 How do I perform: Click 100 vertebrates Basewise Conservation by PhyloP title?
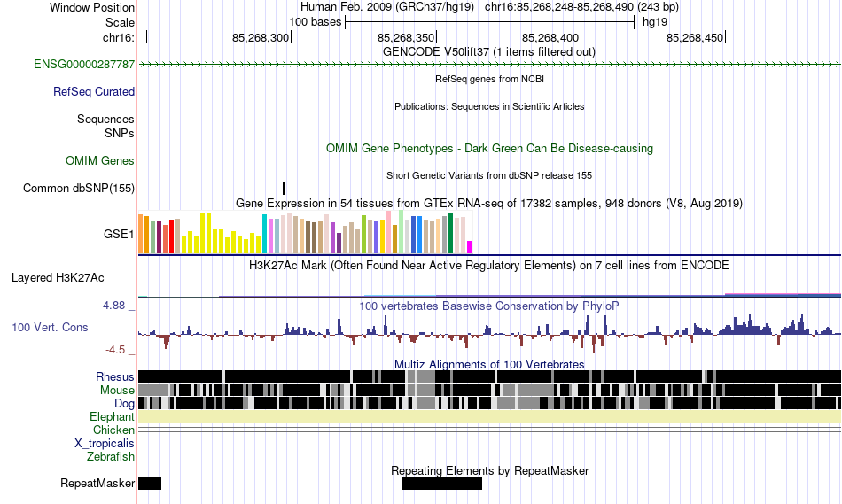(489, 306)
